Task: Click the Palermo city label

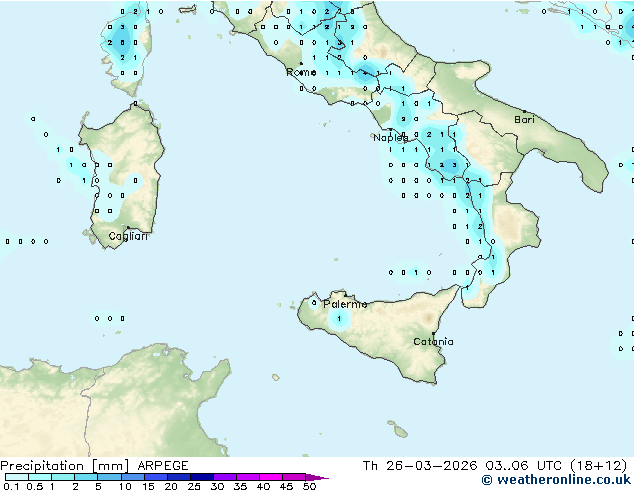Action: 345,304
